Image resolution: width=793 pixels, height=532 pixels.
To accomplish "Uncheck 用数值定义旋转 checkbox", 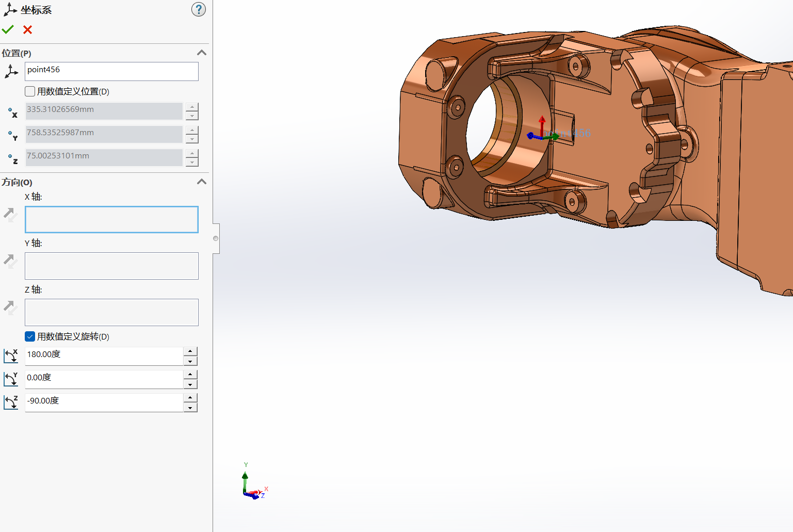I will point(30,336).
